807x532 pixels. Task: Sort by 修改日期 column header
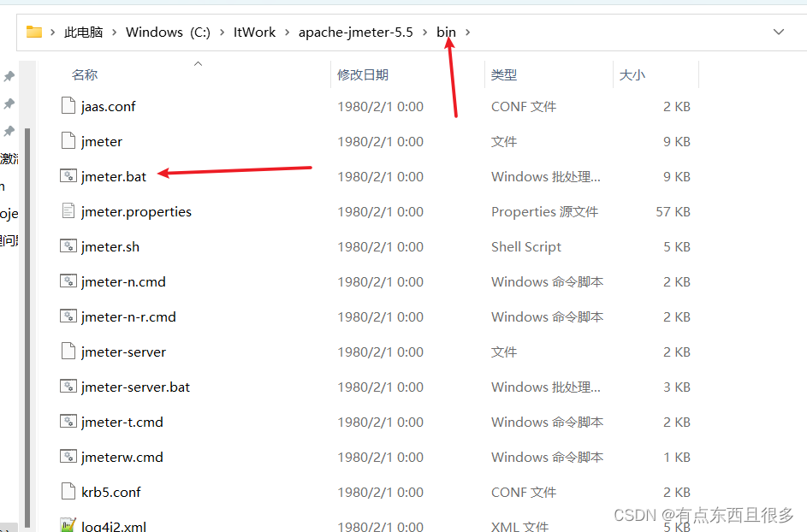pos(363,75)
